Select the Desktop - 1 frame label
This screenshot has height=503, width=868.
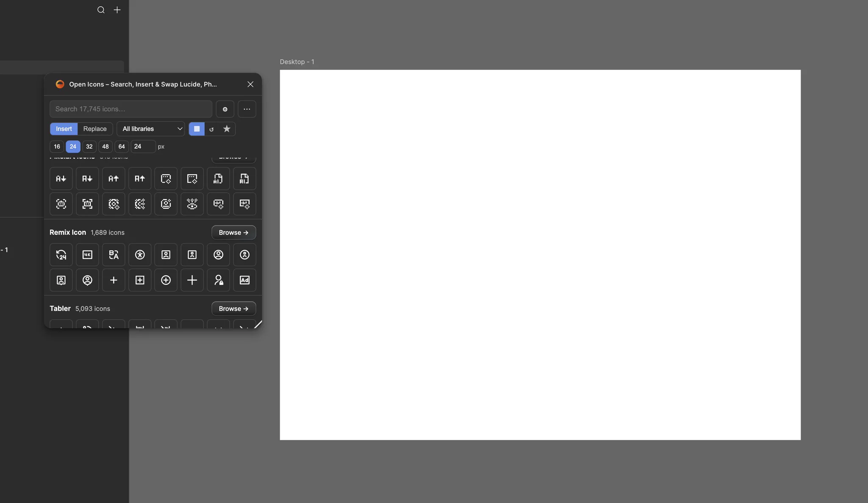point(297,62)
